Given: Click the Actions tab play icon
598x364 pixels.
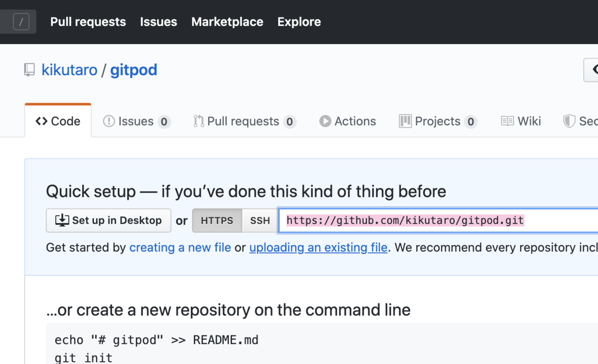Looking at the screenshot, I should (325, 121).
